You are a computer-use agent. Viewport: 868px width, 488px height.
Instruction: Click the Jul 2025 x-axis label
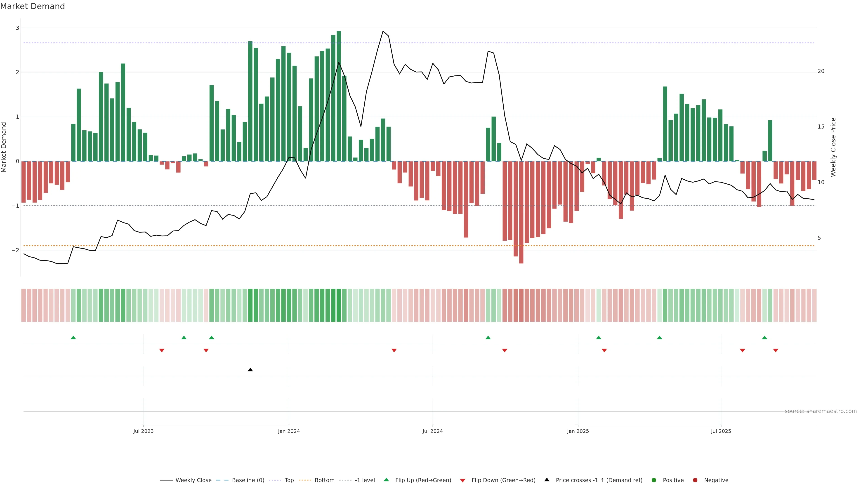(x=721, y=431)
